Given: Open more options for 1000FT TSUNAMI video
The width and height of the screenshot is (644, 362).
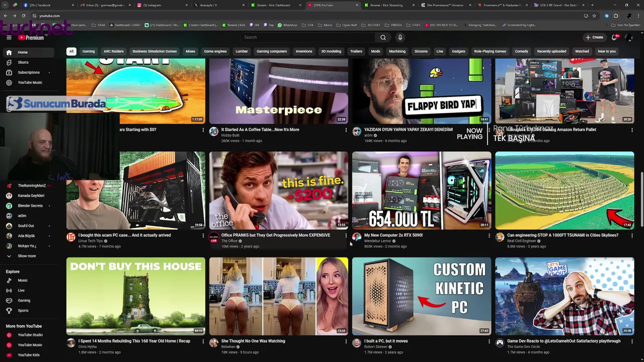Looking at the screenshot, I should point(632,235).
